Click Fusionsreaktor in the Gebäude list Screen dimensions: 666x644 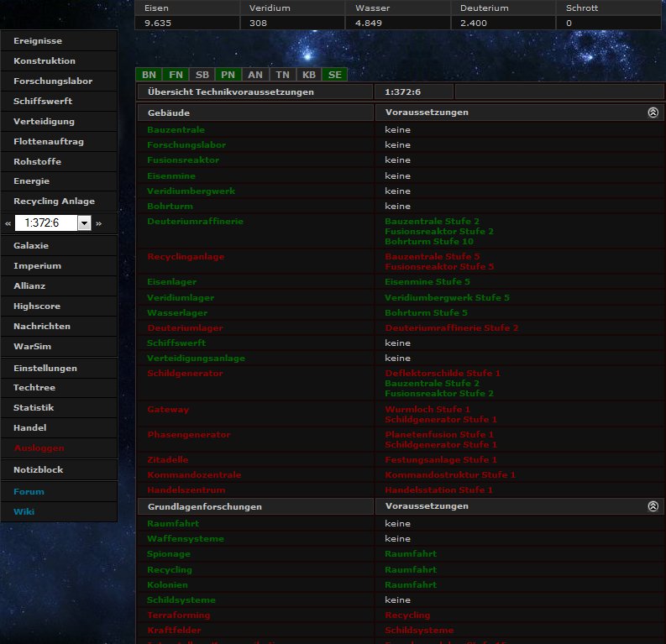tap(183, 160)
